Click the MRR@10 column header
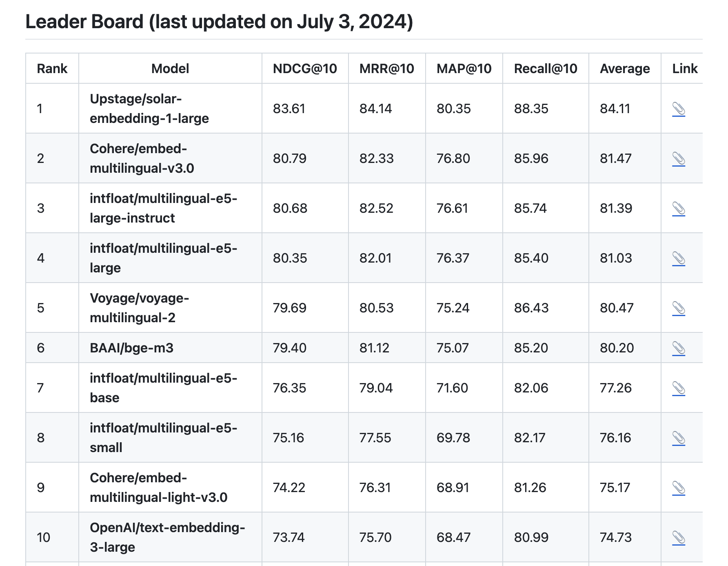The image size is (728, 566). click(x=387, y=69)
